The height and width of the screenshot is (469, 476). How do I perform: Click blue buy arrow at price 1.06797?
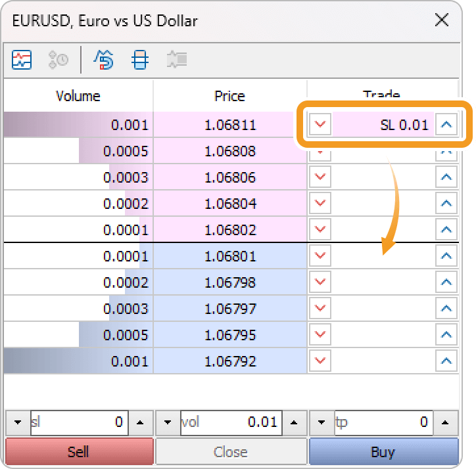pyautogui.click(x=446, y=308)
